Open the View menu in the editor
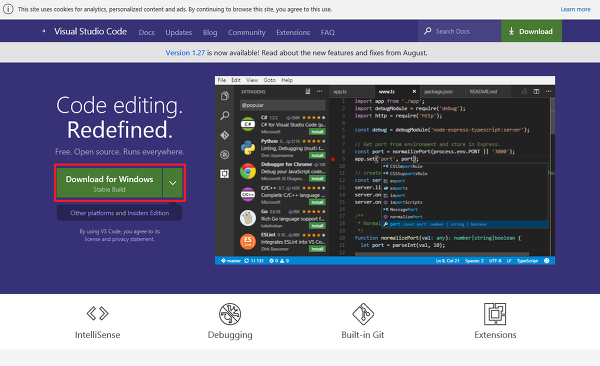600x366 pixels. (252, 80)
